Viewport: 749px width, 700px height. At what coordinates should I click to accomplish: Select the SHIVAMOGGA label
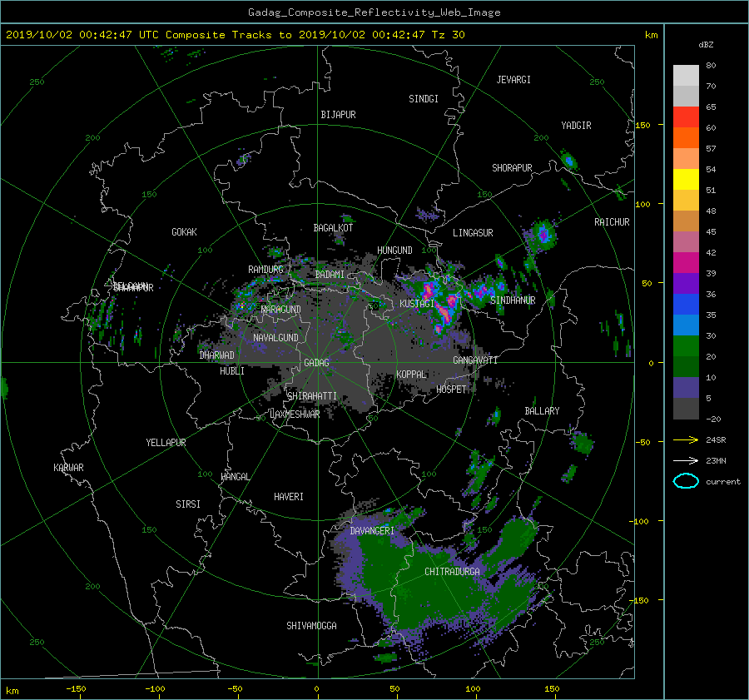tap(311, 626)
